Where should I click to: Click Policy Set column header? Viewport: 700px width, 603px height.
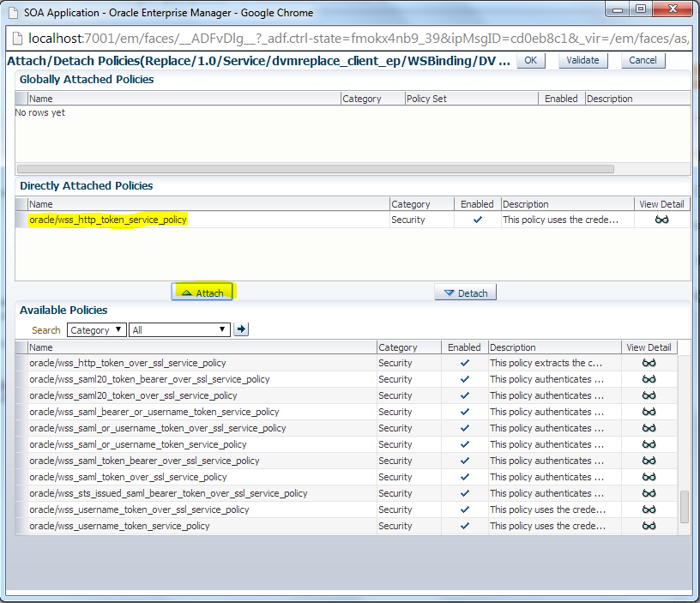[472, 99]
